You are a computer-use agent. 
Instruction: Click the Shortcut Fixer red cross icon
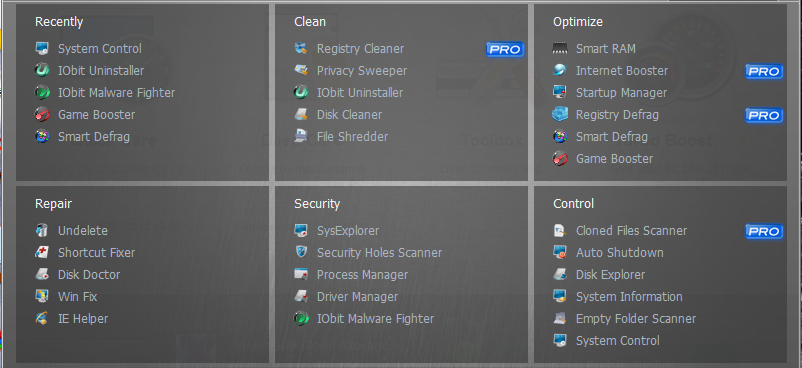[x=42, y=252]
